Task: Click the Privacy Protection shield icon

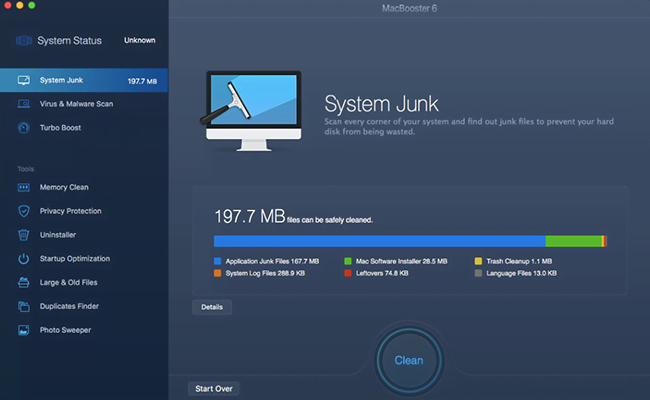Action: pyautogui.click(x=24, y=211)
